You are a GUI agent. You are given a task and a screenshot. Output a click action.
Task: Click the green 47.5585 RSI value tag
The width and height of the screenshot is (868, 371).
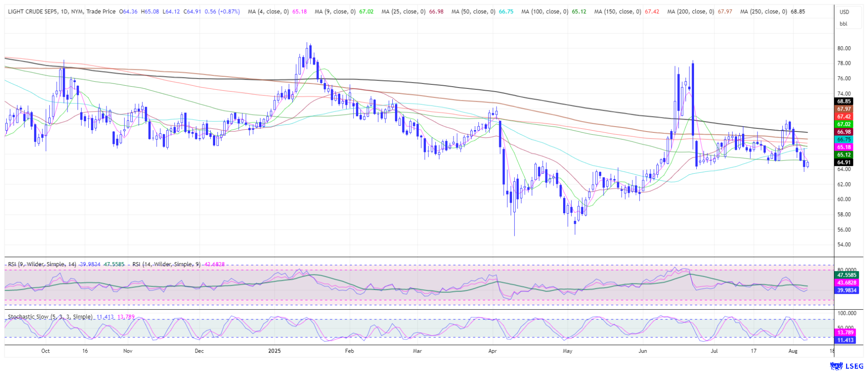tap(846, 275)
